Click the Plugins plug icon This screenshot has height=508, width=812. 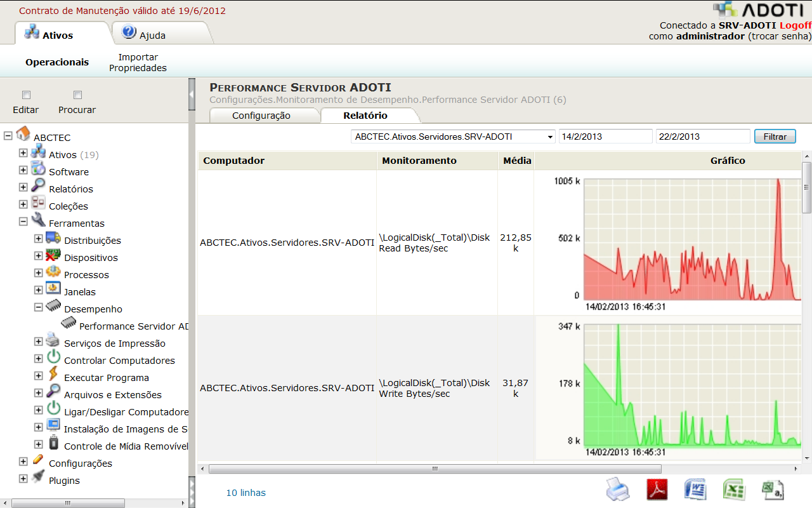coord(39,477)
